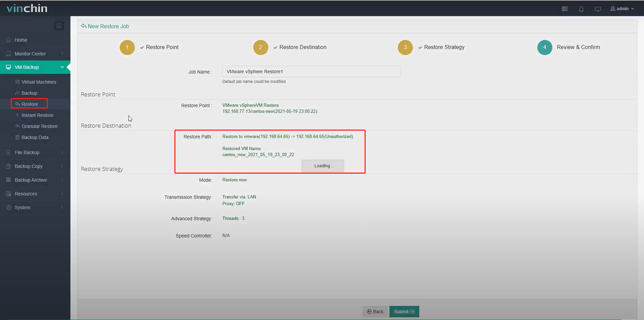This screenshot has height=320, width=644.
Task: Open the admin user menu
Action: coord(622,9)
